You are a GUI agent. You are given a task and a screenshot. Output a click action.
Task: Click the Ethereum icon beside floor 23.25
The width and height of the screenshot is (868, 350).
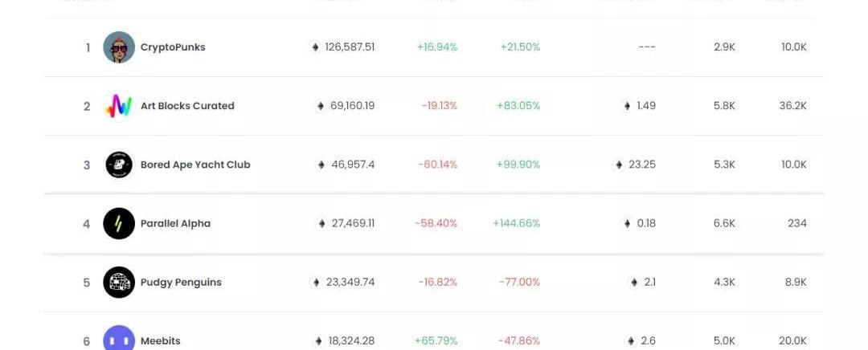tap(619, 165)
